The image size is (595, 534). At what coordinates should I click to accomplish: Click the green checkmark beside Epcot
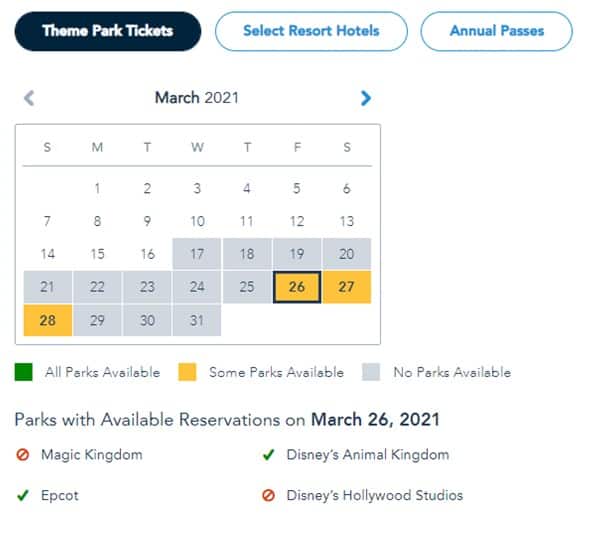pyautogui.click(x=23, y=495)
